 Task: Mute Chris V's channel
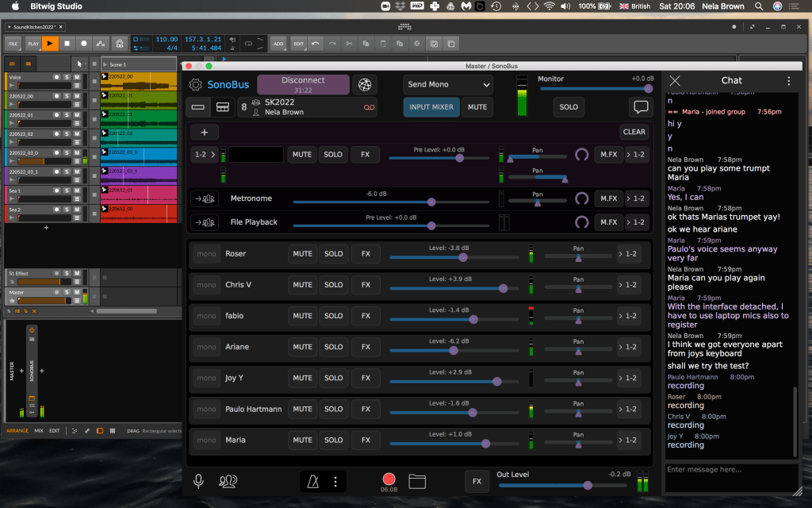(x=302, y=285)
